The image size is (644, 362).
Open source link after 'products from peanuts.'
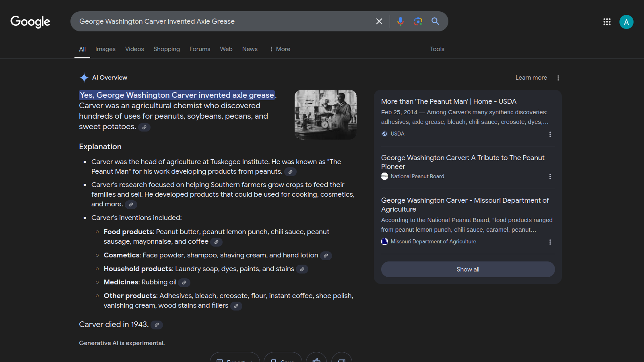[x=290, y=172]
